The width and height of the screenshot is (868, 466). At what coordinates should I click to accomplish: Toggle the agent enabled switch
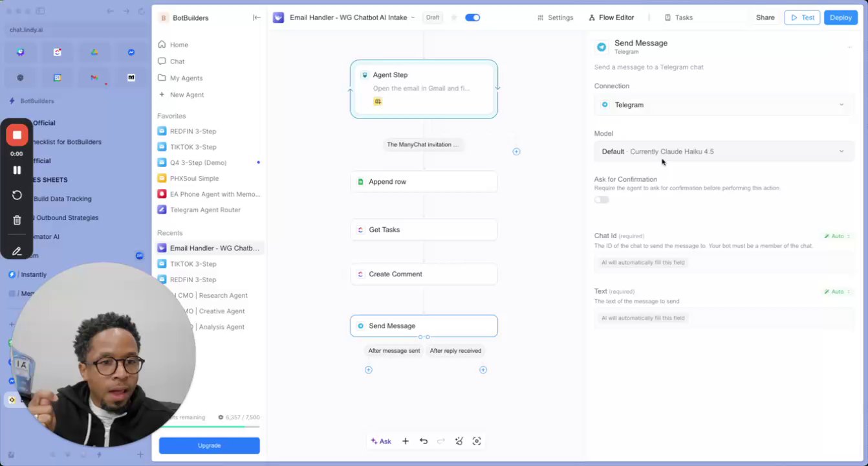473,17
